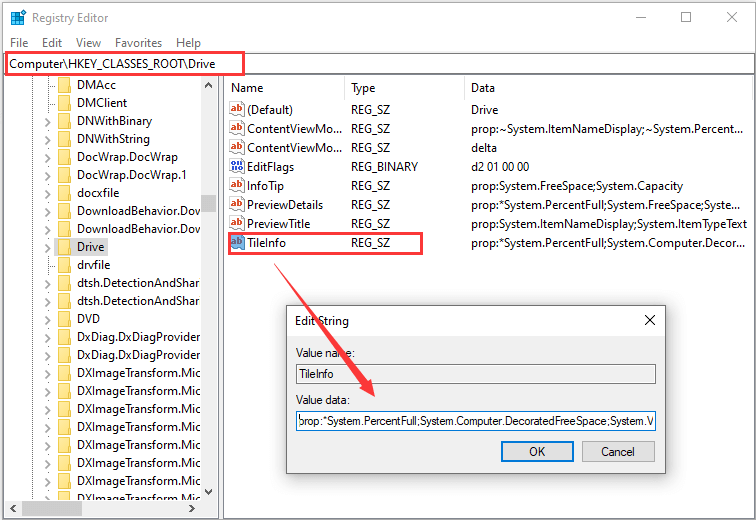This screenshot has width=756, height=520.
Task: Expand the DocWrap.DocWrap key
Action: [47, 158]
